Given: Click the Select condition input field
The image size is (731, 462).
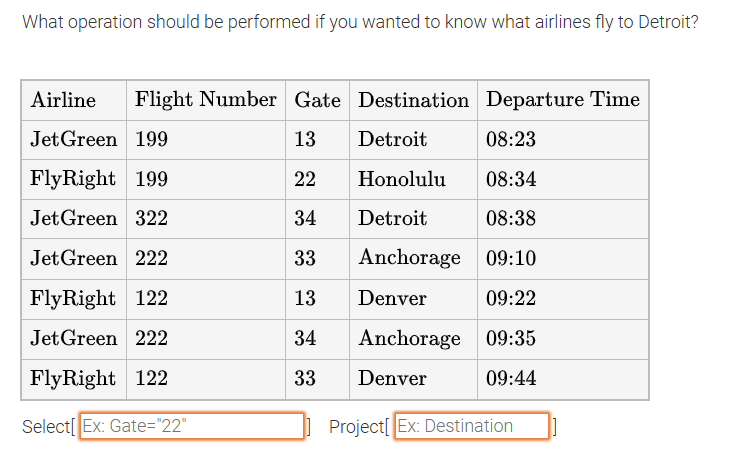Looking at the screenshot, I should (x=191, y=426).
